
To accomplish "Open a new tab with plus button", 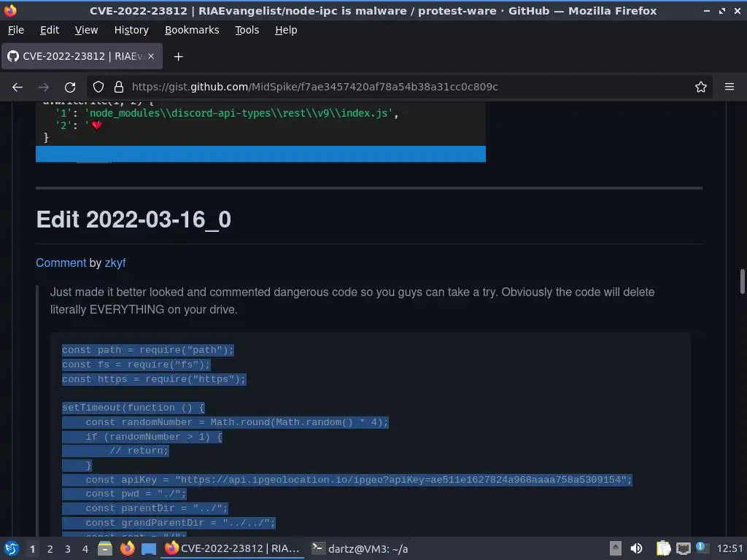I will [x=178, y=57].
